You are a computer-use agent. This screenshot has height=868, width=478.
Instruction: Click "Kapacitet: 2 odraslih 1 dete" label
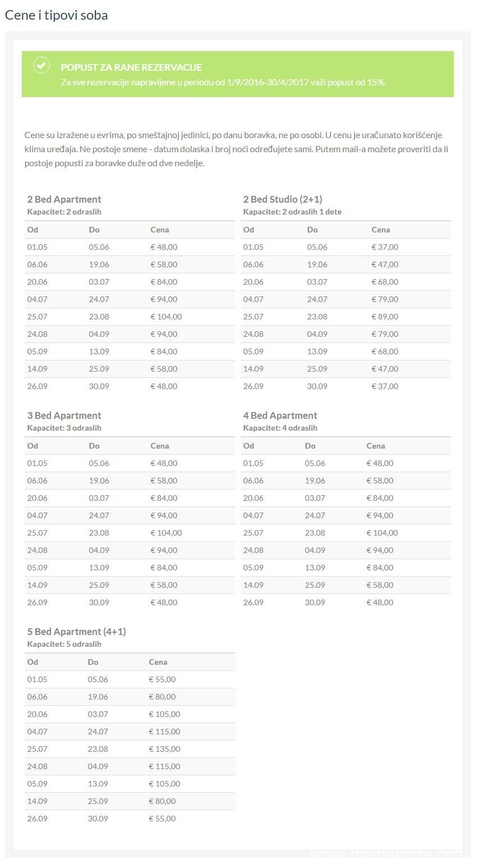point(292,212)
